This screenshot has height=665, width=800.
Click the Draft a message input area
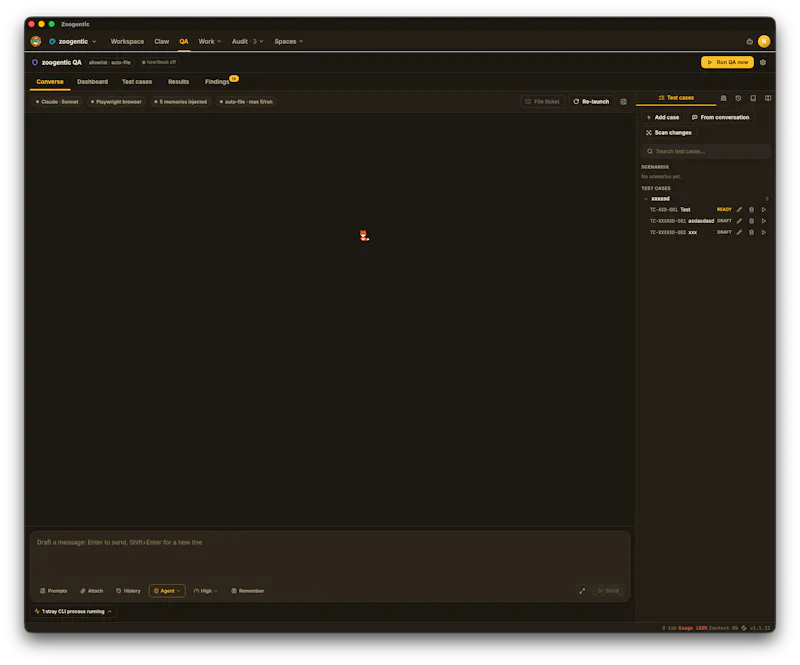click(330, 555)
